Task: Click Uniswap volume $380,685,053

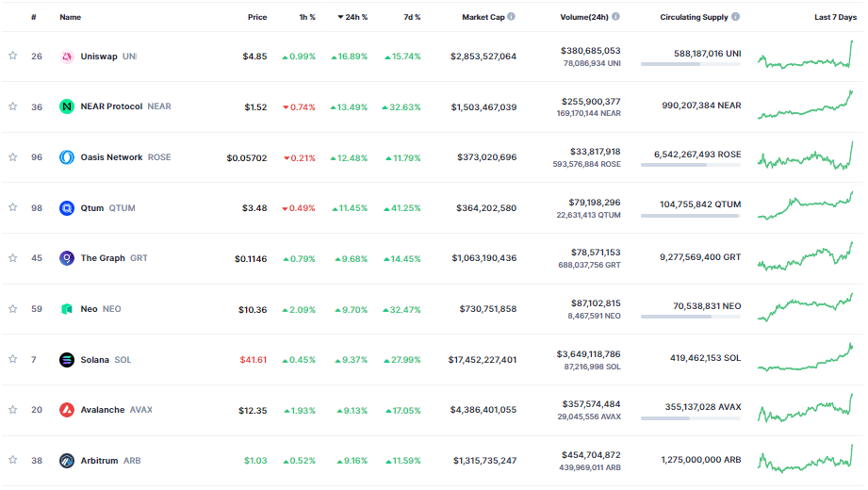Action: 590,51
